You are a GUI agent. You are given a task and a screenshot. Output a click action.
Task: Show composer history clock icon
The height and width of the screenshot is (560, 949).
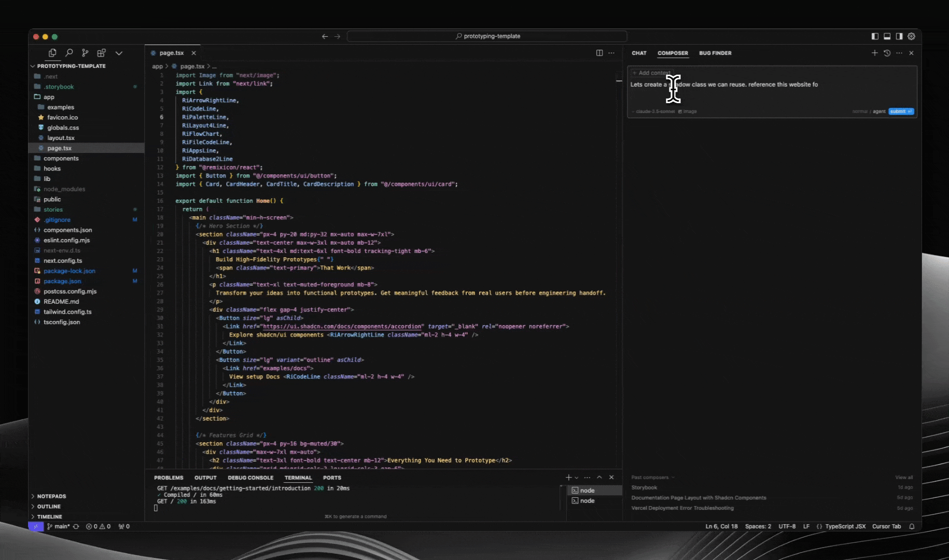pos(887,53)
